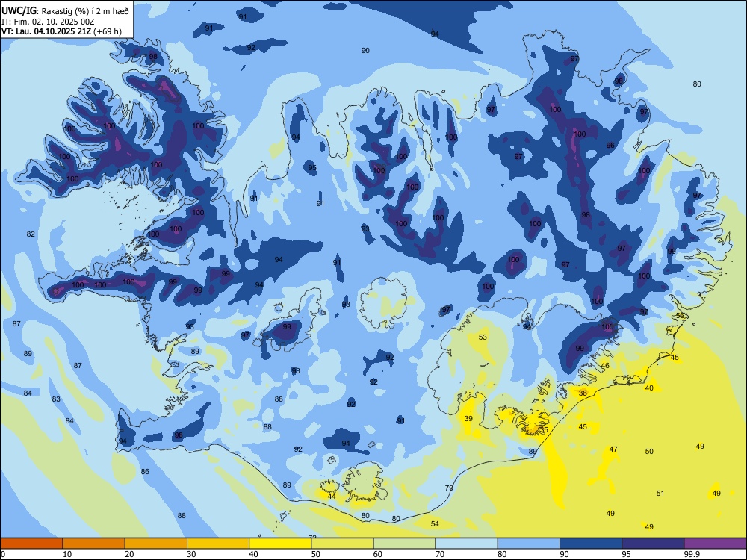747x560 pixels.
Task: Click the '30' legend tick label
Action: (x=191, y=554)
